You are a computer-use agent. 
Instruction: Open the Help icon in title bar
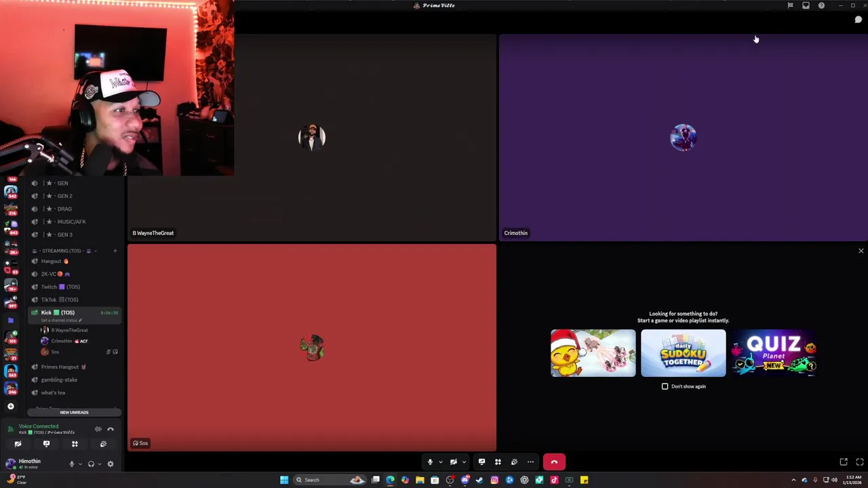pos(821,5)
